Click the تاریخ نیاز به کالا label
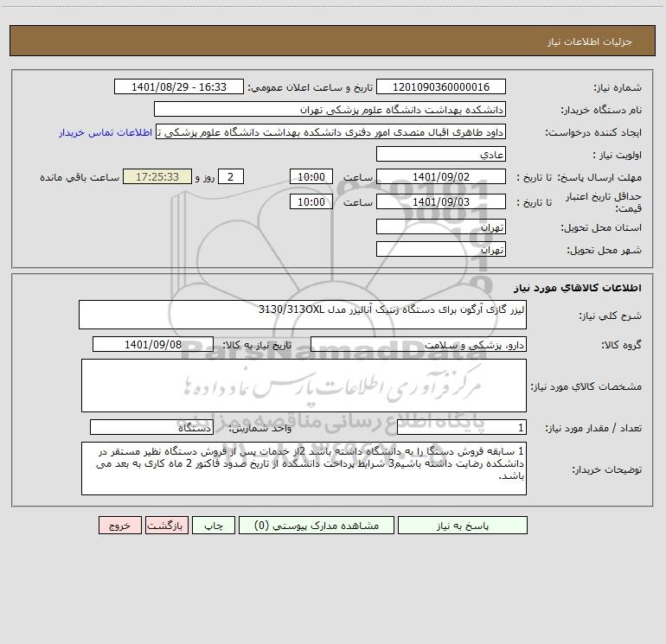The image size is (666, 644). point(257,345)
